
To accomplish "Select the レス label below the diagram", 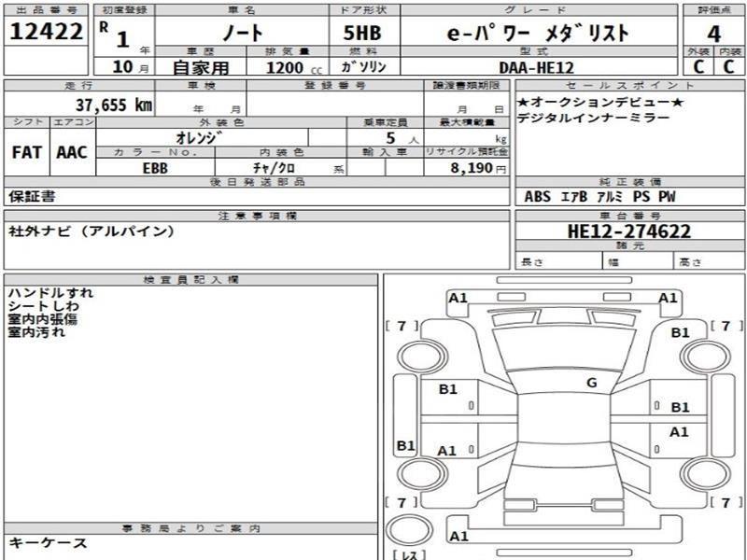I will pyautogui.click(x=409, y=554).
